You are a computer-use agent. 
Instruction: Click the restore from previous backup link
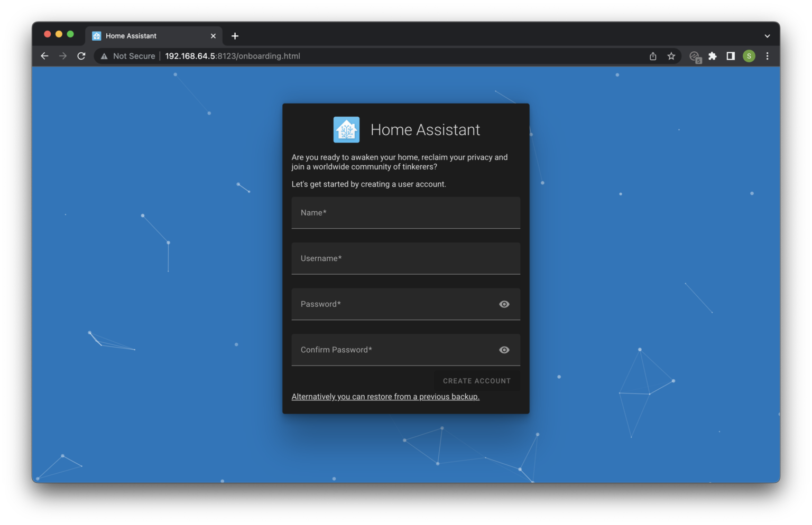pos(385,396)
